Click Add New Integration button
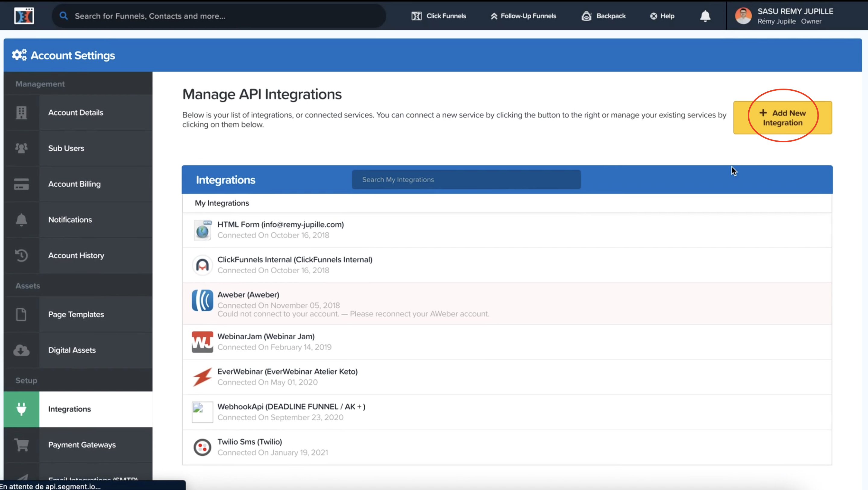The width and height of the screenshot is (868, 490). pyautogui.click(x=782, y=118)
